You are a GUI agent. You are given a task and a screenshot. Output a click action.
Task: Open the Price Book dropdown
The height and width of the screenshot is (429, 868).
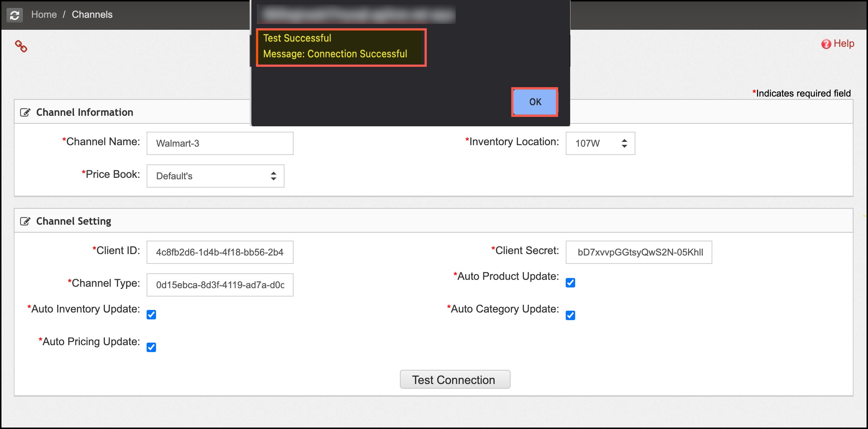tap(215, 176)
